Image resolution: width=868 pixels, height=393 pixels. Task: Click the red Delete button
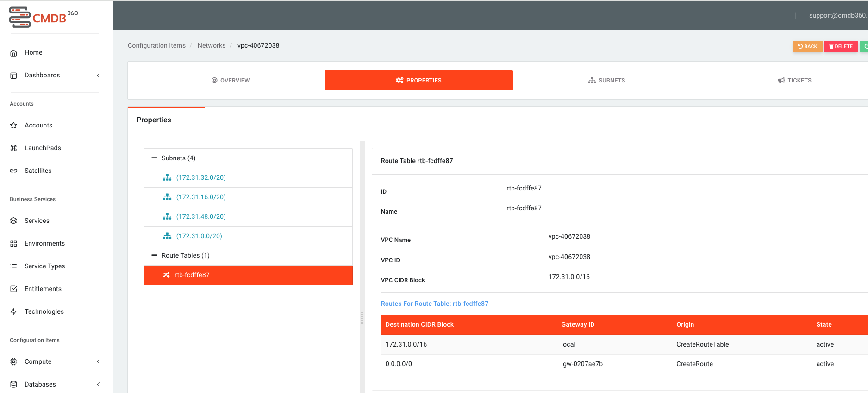point(841,46)
